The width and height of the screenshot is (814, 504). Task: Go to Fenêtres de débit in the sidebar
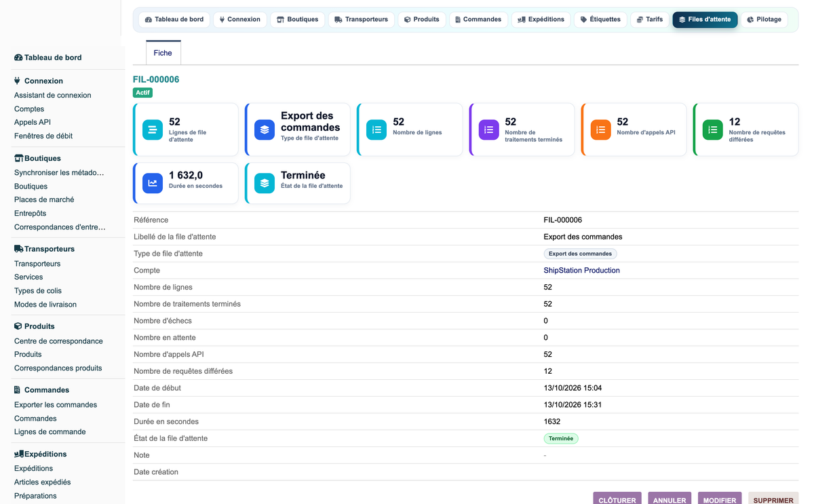[x=43, y=136]
